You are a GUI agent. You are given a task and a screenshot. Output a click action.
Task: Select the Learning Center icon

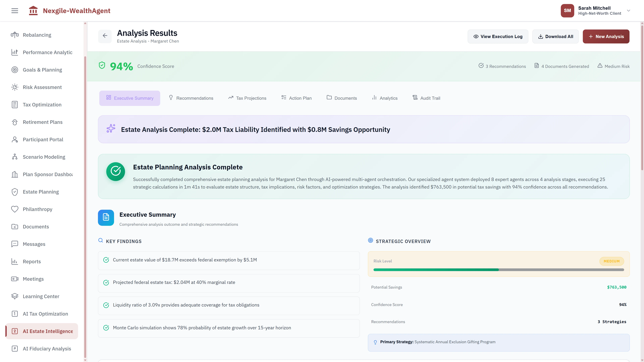[x=15, y=296]
